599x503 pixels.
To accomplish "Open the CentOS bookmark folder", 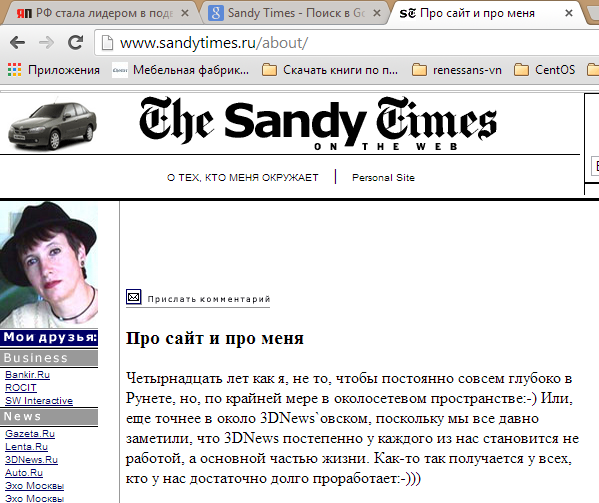I will click(x=544, y=70).
